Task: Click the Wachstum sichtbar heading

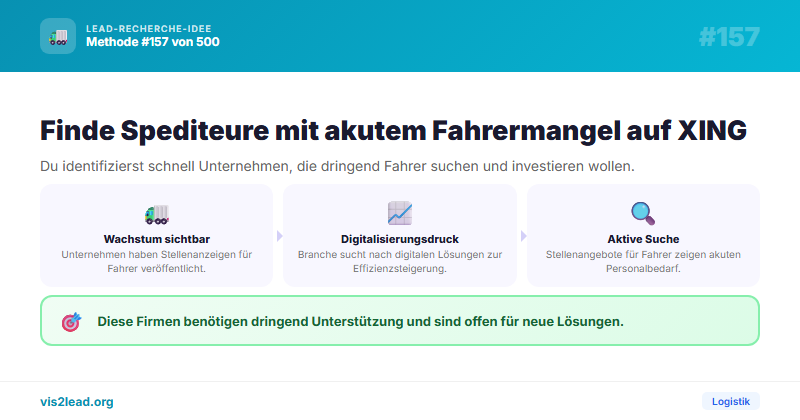Action: pyautogui.click(x=157, y=239)
